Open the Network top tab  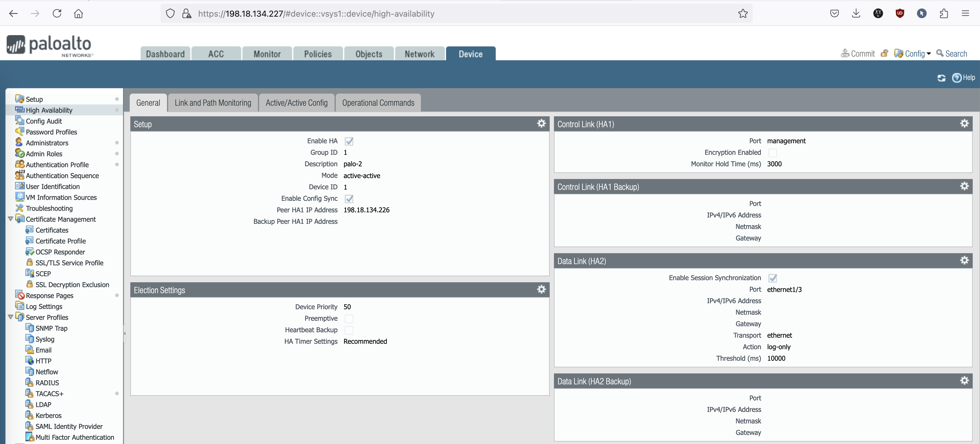click(x=419, y=54)
